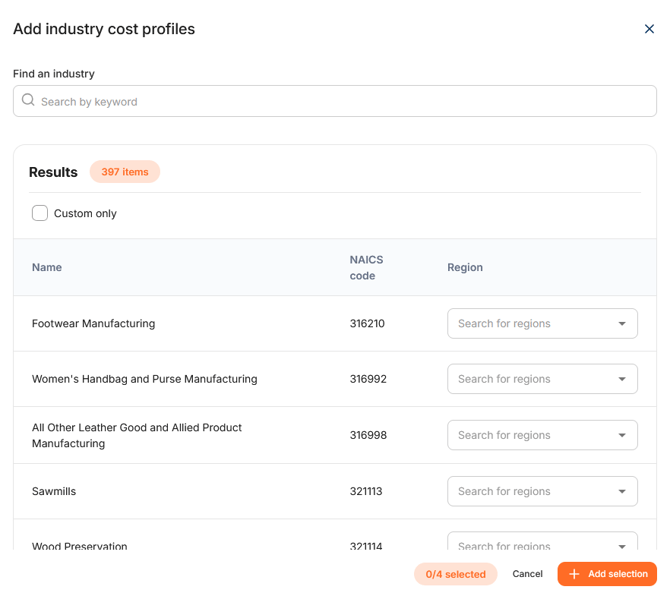Toggle the Custom only checkbox

(x=40, y=213)
